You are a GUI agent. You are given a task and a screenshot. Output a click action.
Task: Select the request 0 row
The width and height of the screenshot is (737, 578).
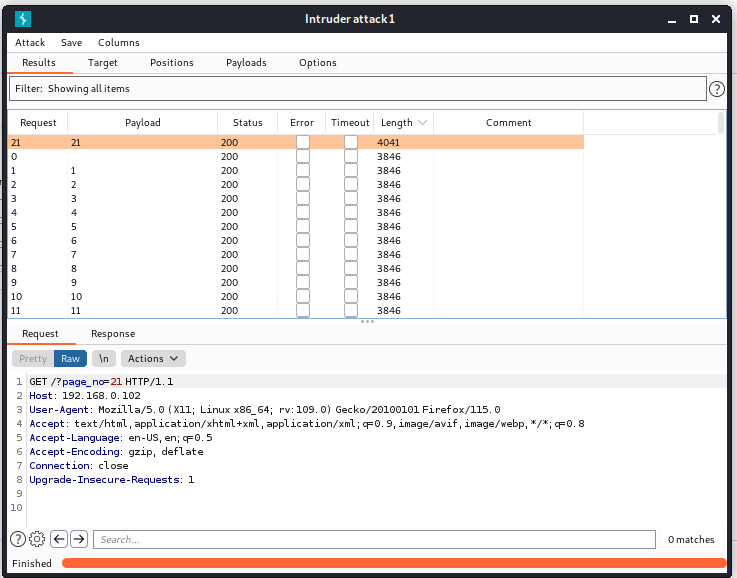coord(296,156)
